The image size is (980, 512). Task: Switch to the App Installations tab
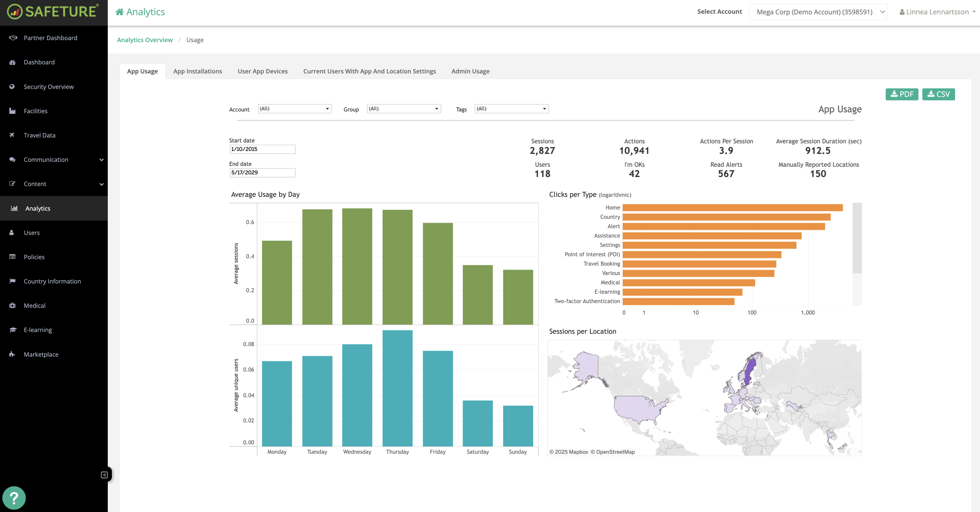(x=197, y=71)
